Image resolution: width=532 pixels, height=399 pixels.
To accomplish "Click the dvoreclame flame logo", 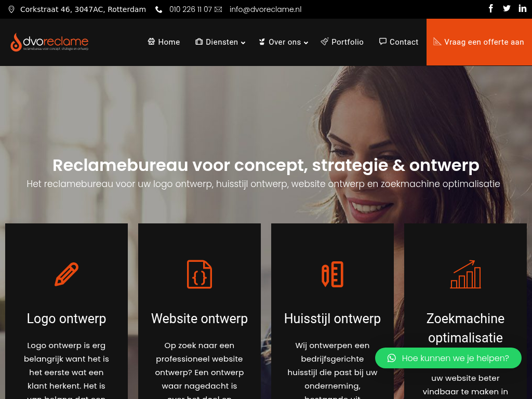I will point(49,42).
